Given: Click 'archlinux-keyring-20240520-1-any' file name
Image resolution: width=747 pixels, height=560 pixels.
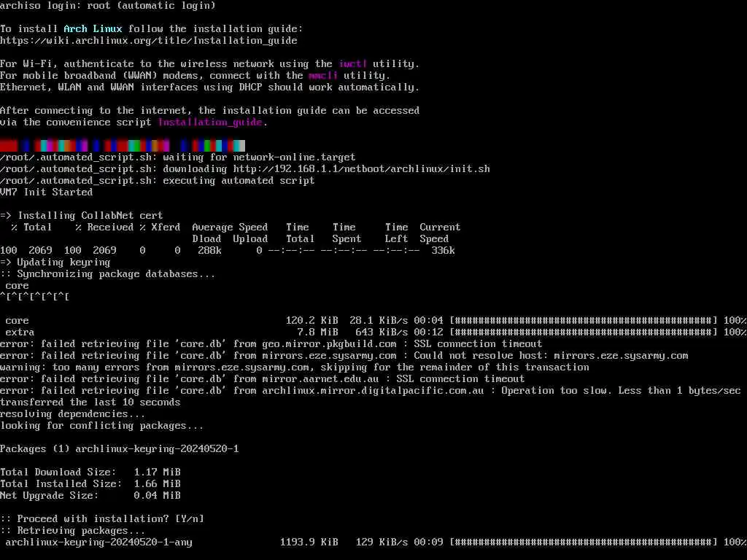Looking at the screenshot, I should click(98, 542).
